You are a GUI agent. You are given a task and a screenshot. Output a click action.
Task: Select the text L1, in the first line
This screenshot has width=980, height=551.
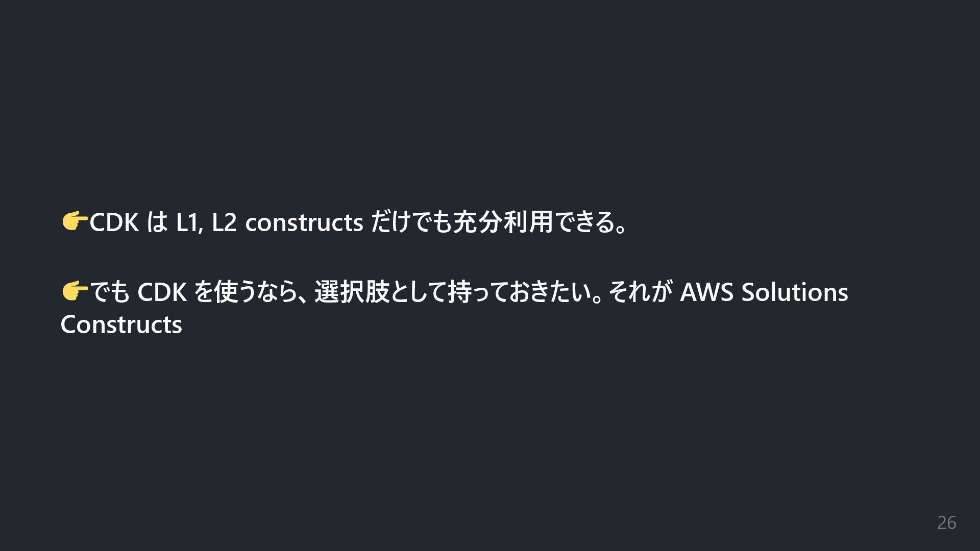189,222
